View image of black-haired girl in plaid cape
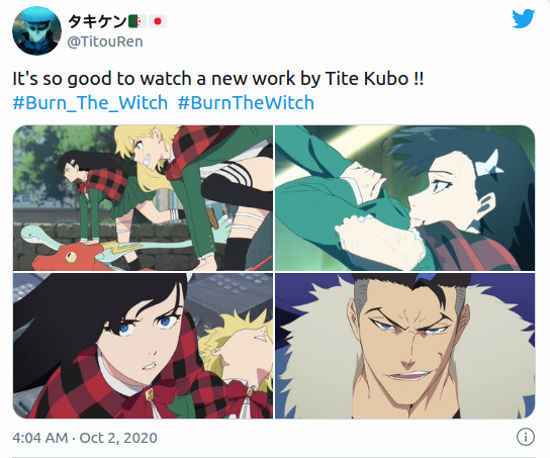 pyautogui.click(x=143, y=346)
